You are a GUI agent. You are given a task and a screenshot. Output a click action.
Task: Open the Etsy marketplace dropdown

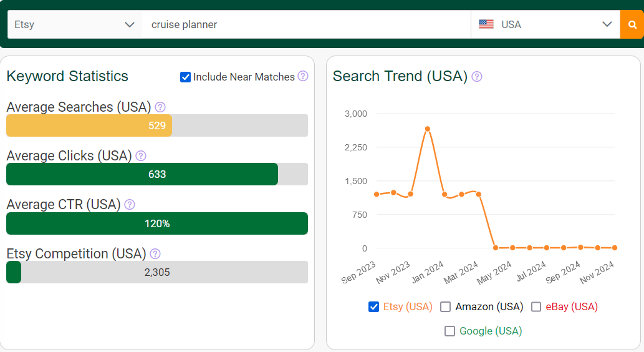[75, 25]
